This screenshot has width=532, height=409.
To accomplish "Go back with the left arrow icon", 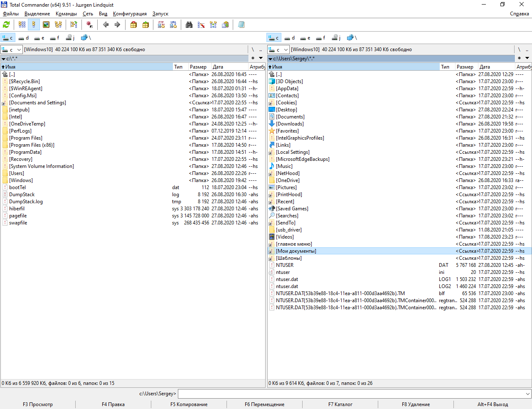I will [x=106, y=25].
